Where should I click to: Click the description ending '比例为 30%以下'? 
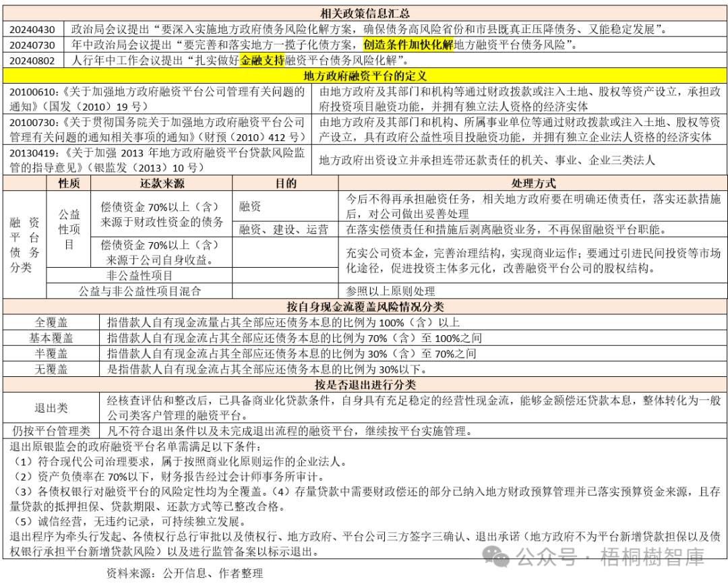point(267,370)
